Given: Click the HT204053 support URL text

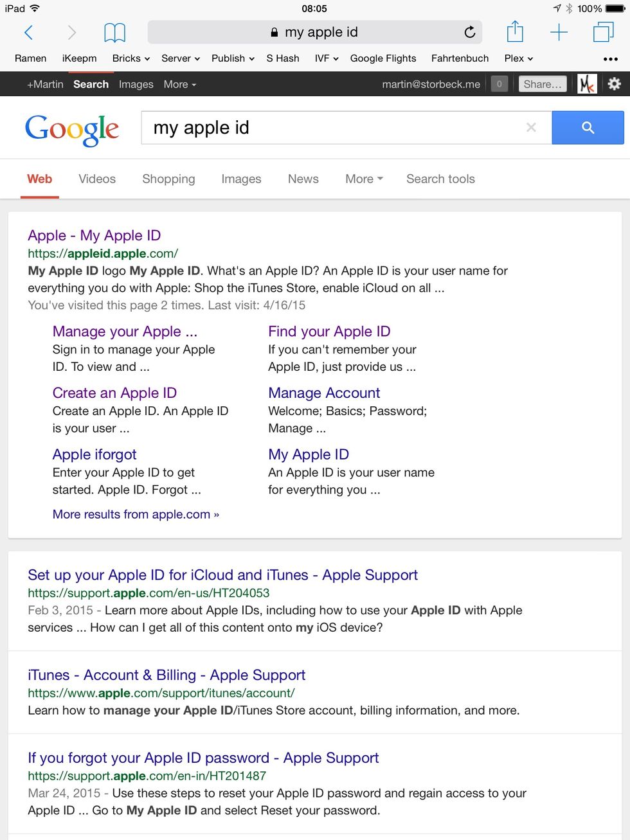Looking at the screenshot, I should coord(148,593).
